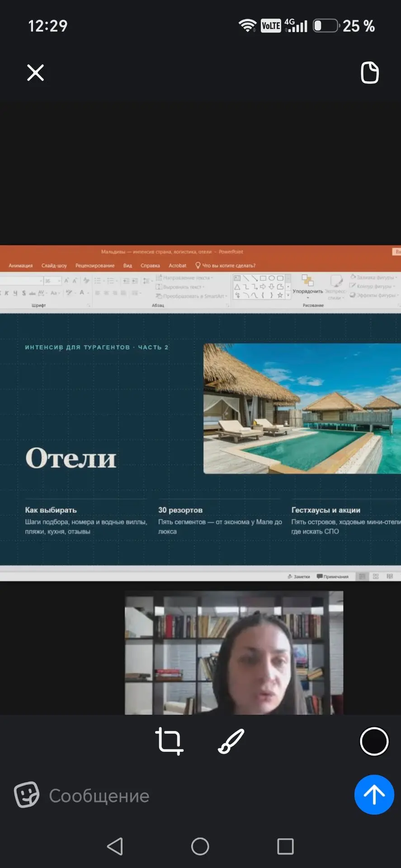Viewport: 401px width, 868px height.
Task: Open Направление текста options
Action: (x=184, y=278)
